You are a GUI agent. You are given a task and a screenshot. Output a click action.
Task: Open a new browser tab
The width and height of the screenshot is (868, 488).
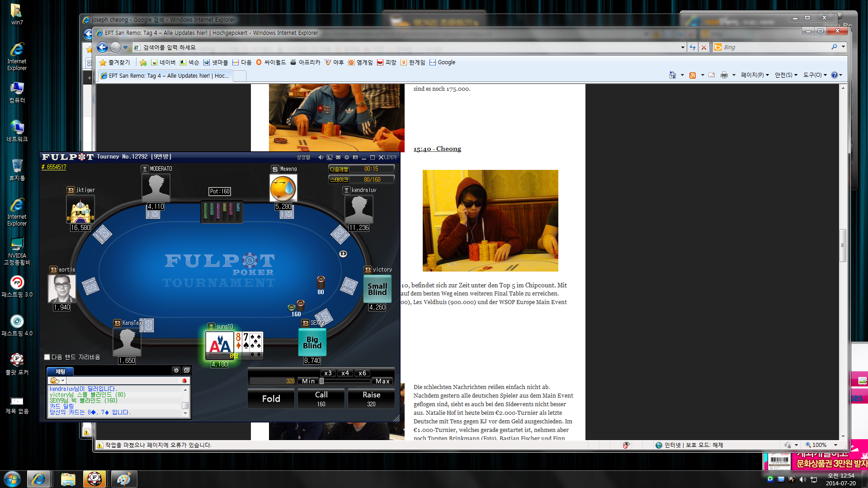[240, 76]
